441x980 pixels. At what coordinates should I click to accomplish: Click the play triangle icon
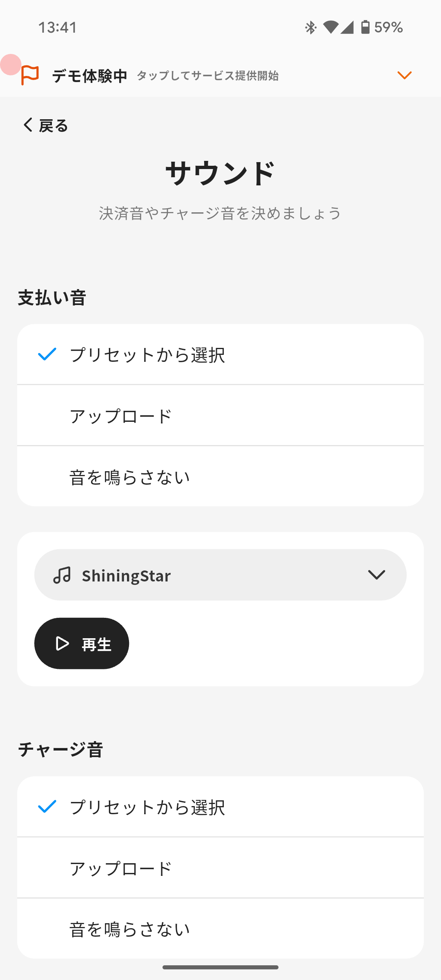62,644
